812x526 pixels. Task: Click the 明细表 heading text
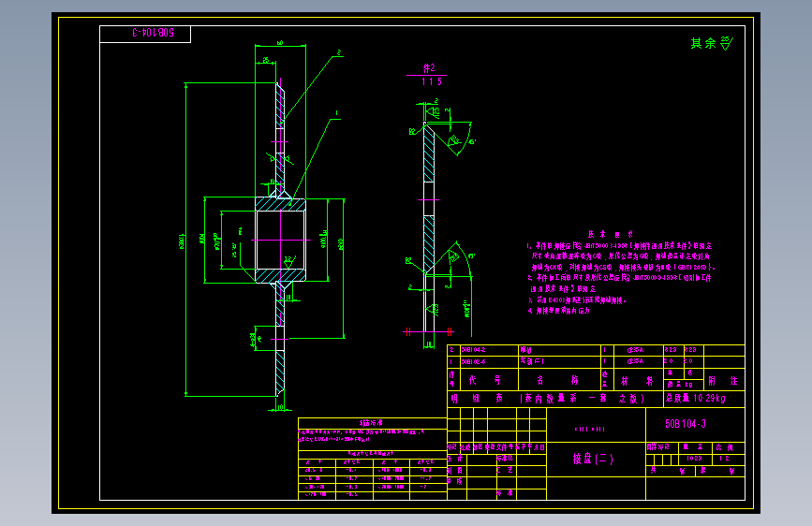coord(477,398)
